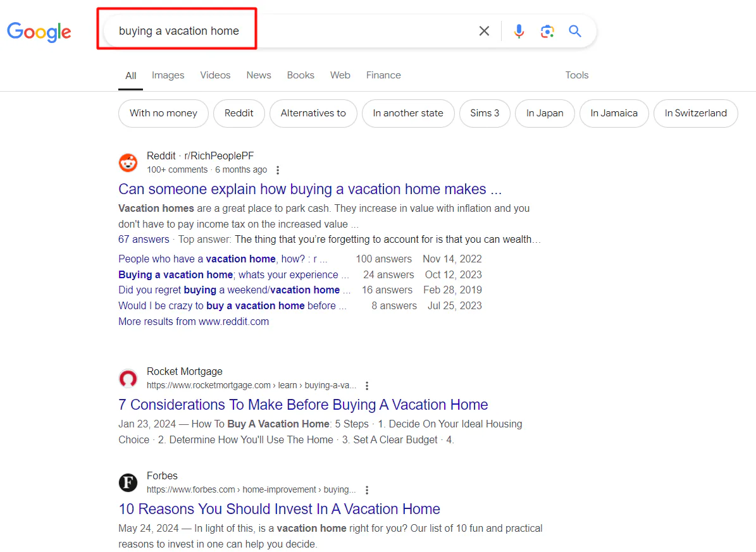This screenshot has height=552, width=756.
Task: Click the '24 answers' count
Action: [x=388, y=275]
